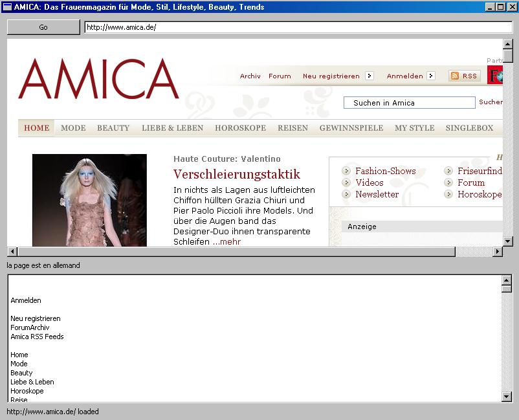Viewport: 519px width, 420px height.
Task: Click the Anmelden link in header
Action: tap(405, 76)
